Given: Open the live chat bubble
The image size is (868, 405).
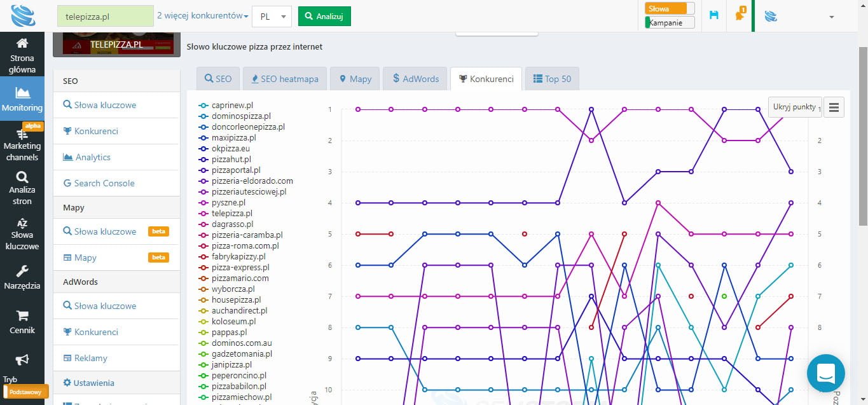Looking at the screenshot, I should pos(825,373).
